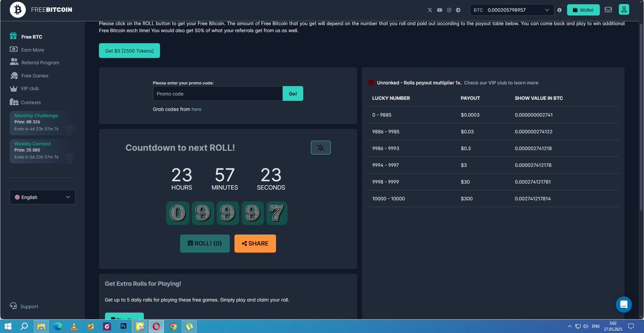
Task: Click the ENG input language indicator
Action: click(x=596, y=326)
